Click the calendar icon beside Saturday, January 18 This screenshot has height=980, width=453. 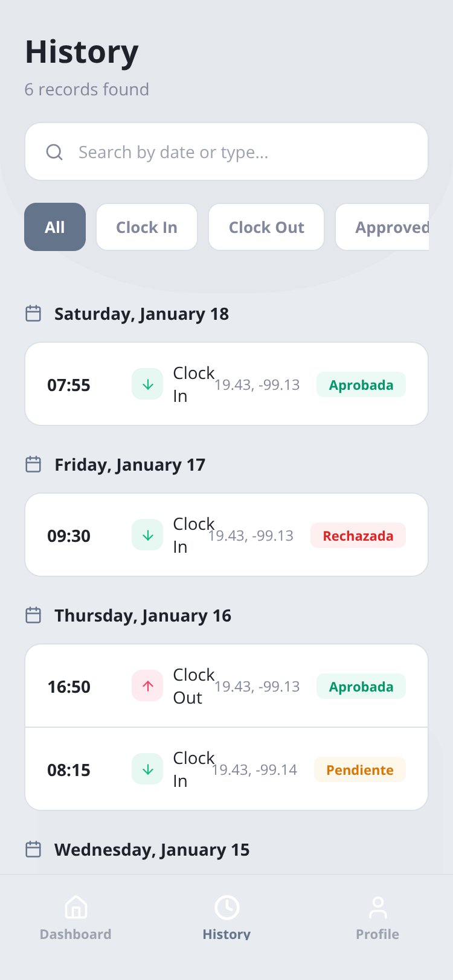[x=33, y=314]
